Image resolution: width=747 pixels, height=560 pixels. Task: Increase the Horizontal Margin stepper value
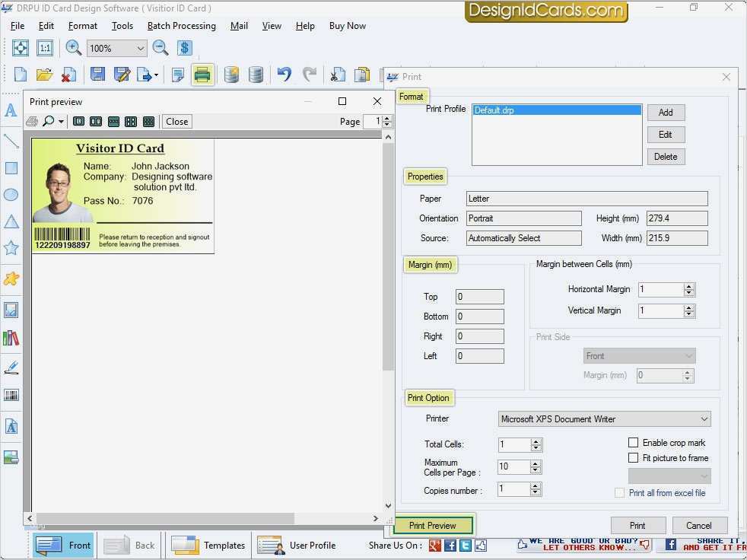click(x=689, y=286)
